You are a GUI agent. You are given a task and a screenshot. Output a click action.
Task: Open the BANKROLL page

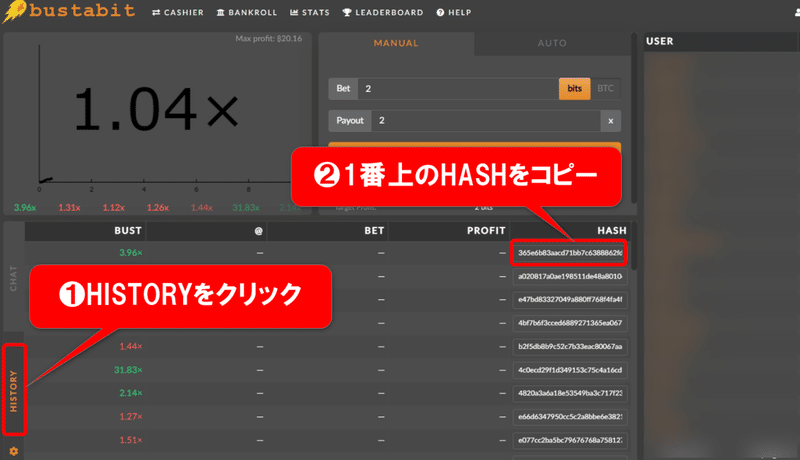(246, 12)
